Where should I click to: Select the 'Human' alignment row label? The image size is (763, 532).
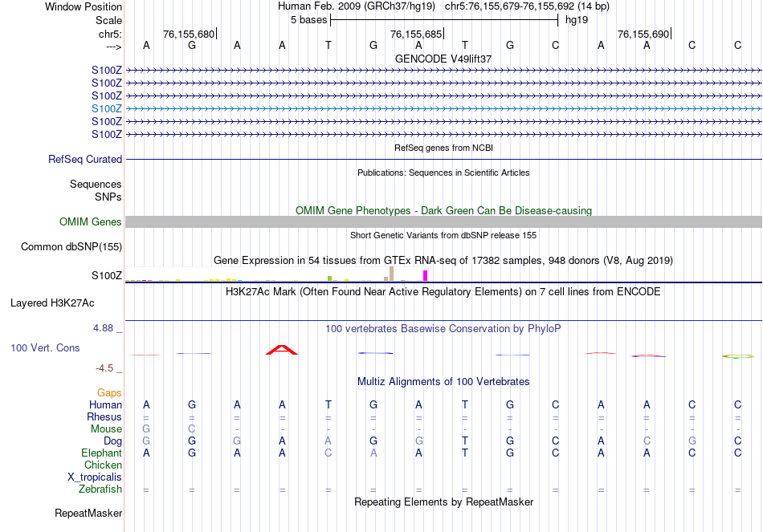point(105,404)
